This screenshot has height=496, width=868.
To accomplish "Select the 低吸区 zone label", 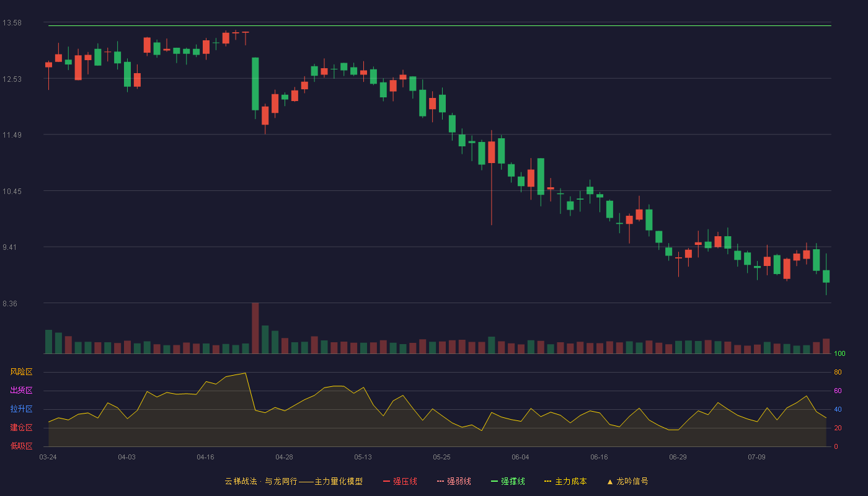I will coord(21,445).
